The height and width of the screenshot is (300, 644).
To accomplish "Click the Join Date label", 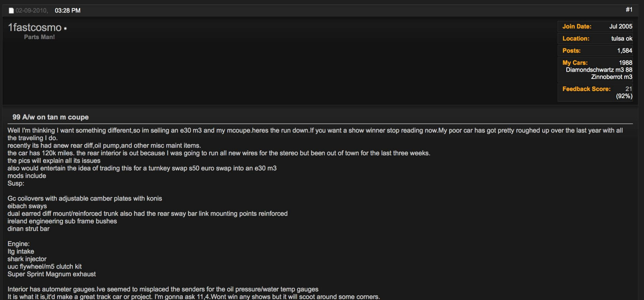I will click(577, 27).
